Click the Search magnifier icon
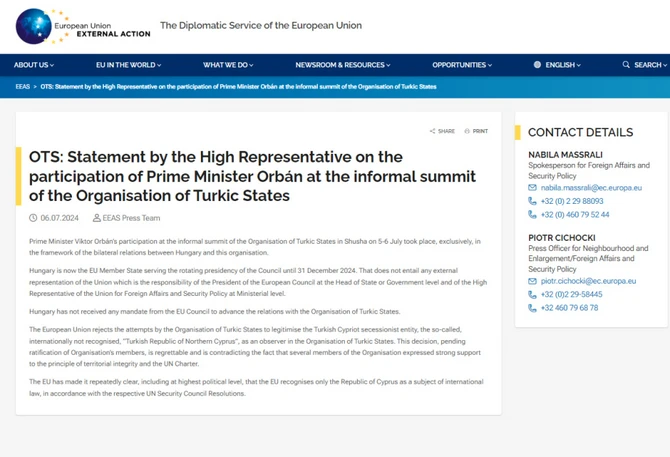Viewport: 670px width, 457px height. pyautogui.click(x=626, y=65)
